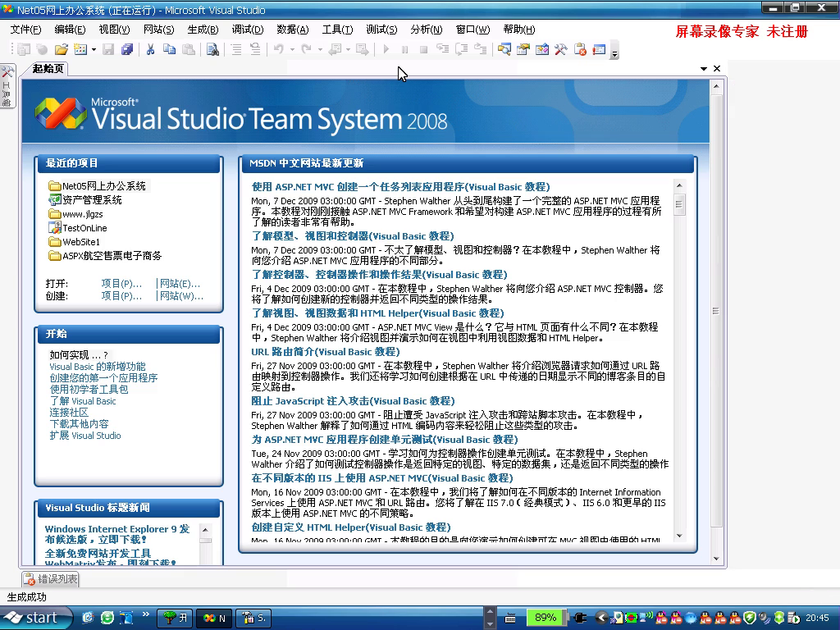
Task: Click the Undo toolbar icon
Action: click(279, 50)
